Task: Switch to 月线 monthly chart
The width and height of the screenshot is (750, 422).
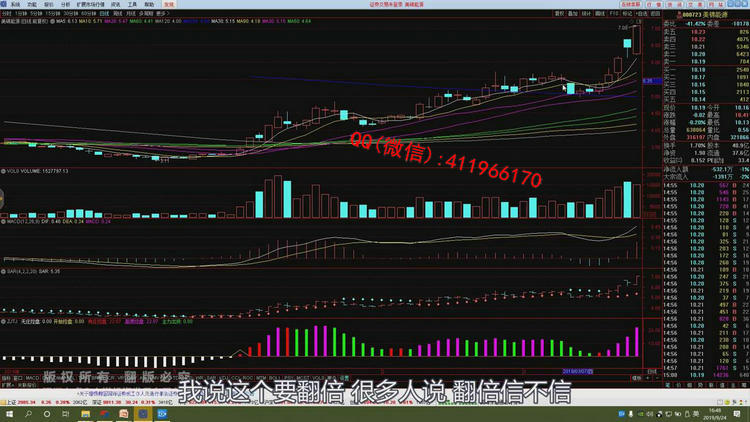Action: 131,14
